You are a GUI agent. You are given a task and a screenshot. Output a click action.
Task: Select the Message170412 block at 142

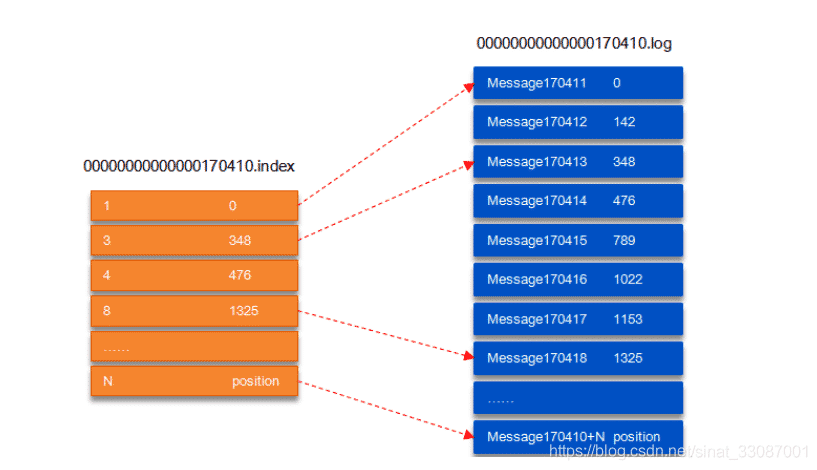point(578,122)
